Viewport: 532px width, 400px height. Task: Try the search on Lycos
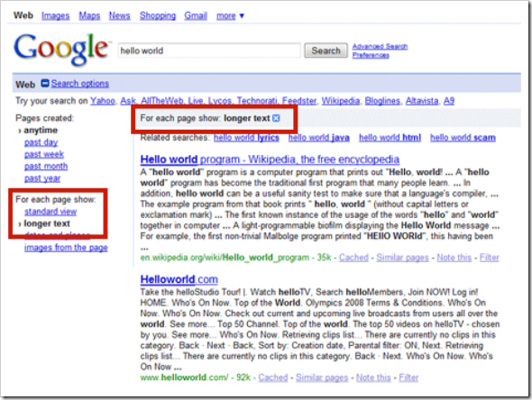[219, 101]
